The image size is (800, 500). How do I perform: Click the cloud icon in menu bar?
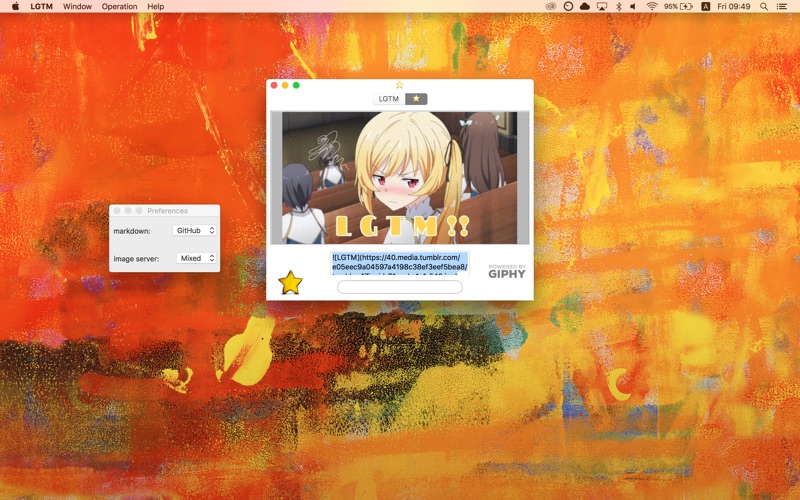(585, 7)
